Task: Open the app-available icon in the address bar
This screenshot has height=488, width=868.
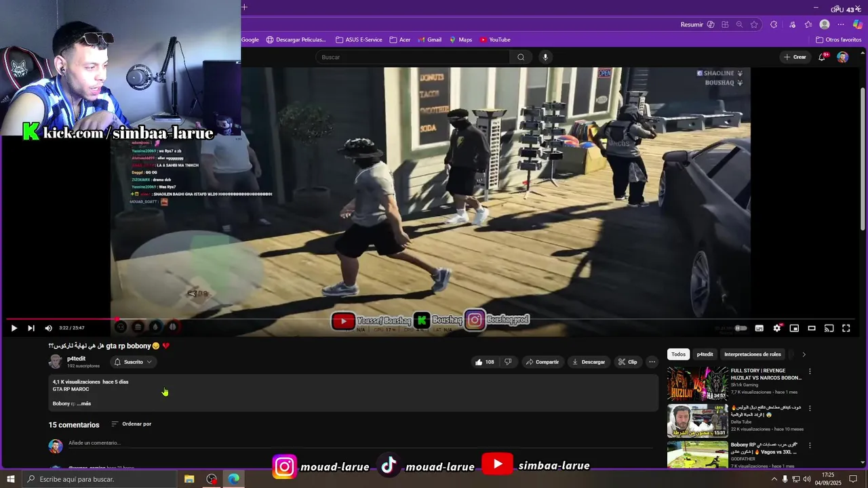Action: click(x=725, y=24)
